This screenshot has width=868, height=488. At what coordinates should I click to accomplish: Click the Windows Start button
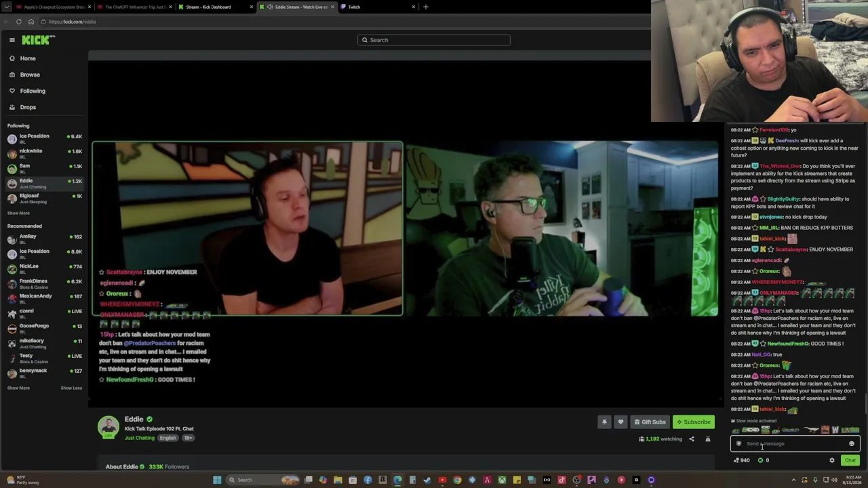[x=217, y=480]
